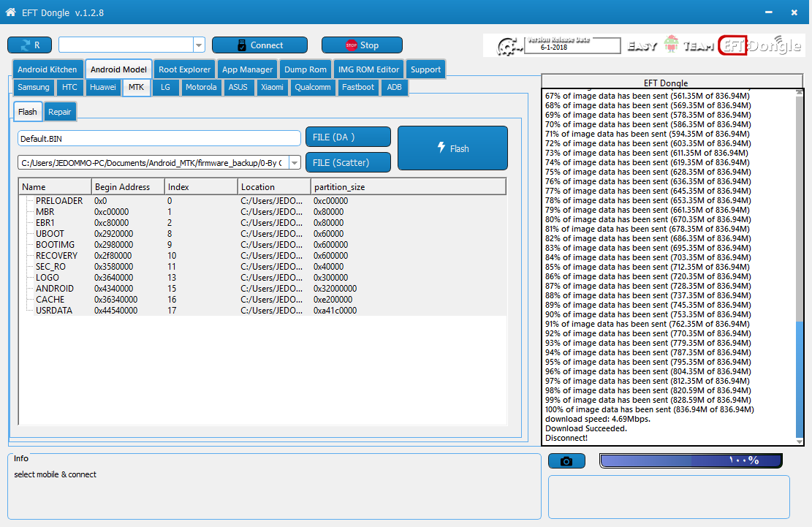
Task: Click the partition_size column header
Action: point(408,187)
